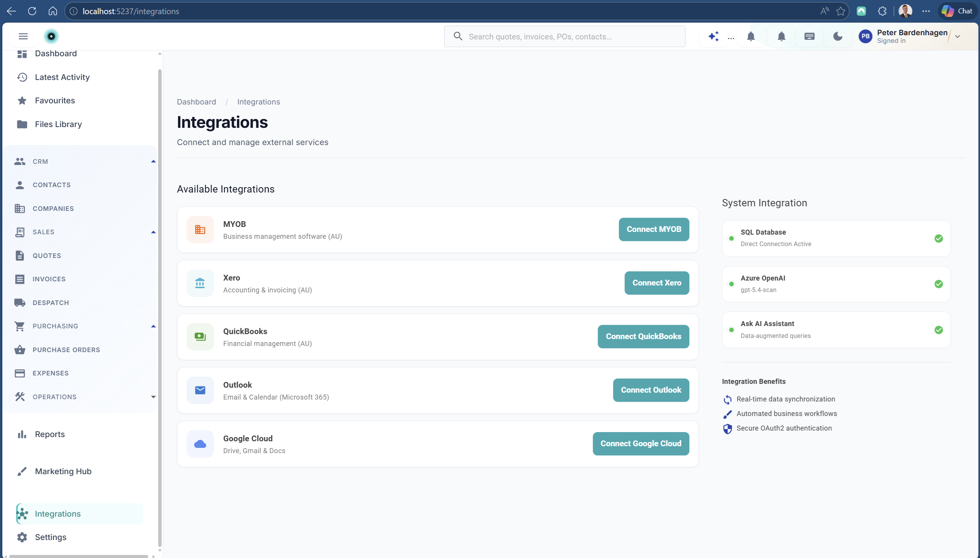
Task: Collapse the SALES section arrow
Action: coord(153,232)
